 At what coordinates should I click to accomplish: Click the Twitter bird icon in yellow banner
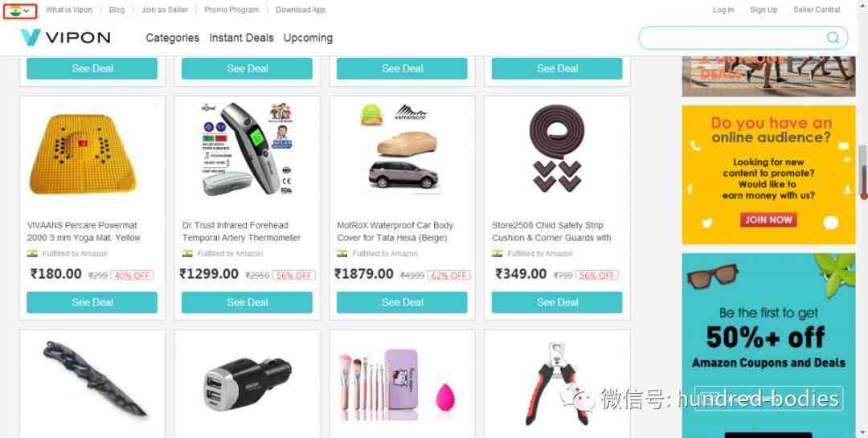(707, 223)
